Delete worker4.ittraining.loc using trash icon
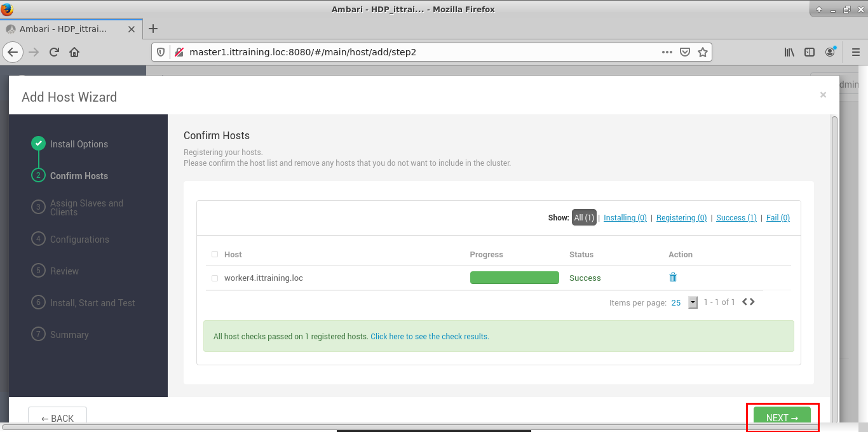 [673, 278]
